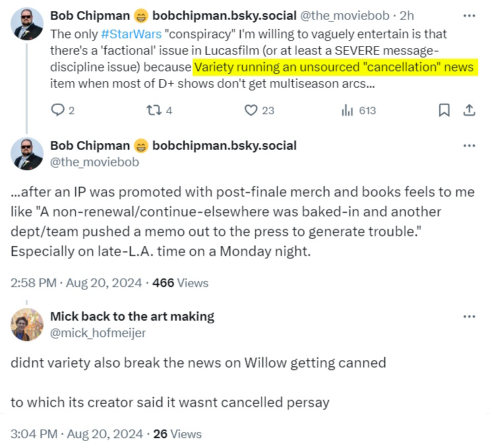Open more options on first tweet
Image resolution: width=490 pixels, height=448 pixels.
469,15
